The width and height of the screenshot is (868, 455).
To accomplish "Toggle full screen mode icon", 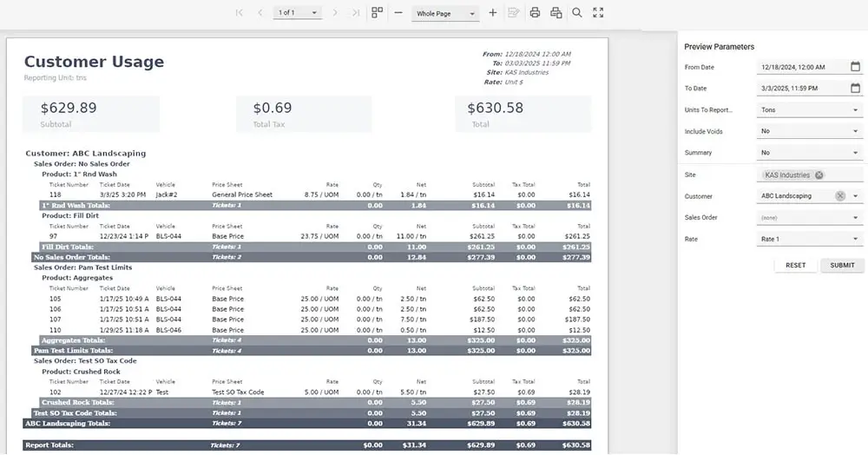I will click(598, 13).
